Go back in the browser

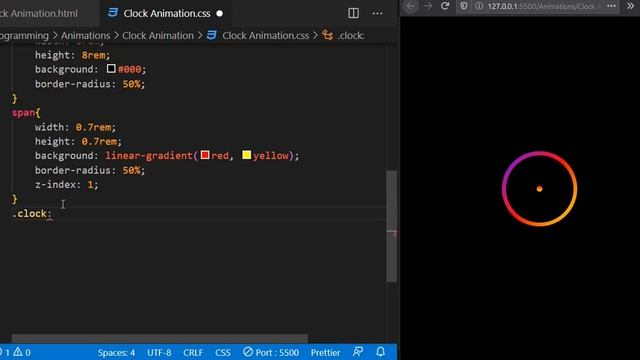click(x=411, y=6)
